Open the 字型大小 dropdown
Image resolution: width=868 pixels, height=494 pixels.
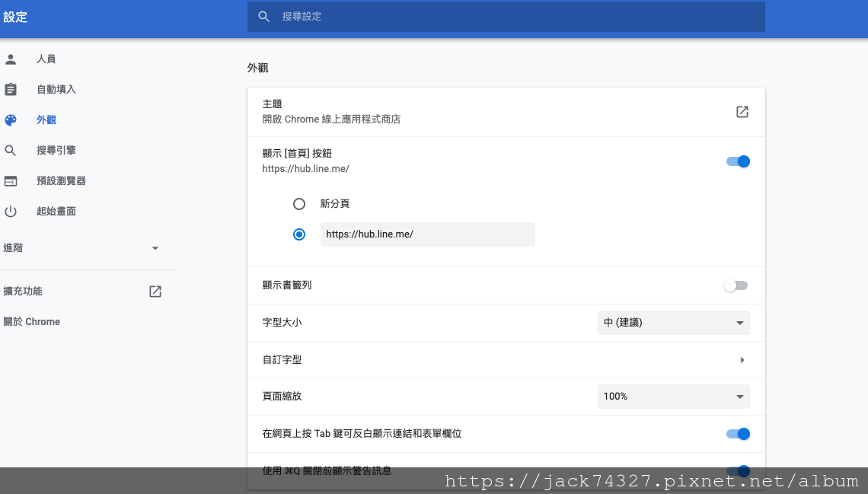point(673,323)
